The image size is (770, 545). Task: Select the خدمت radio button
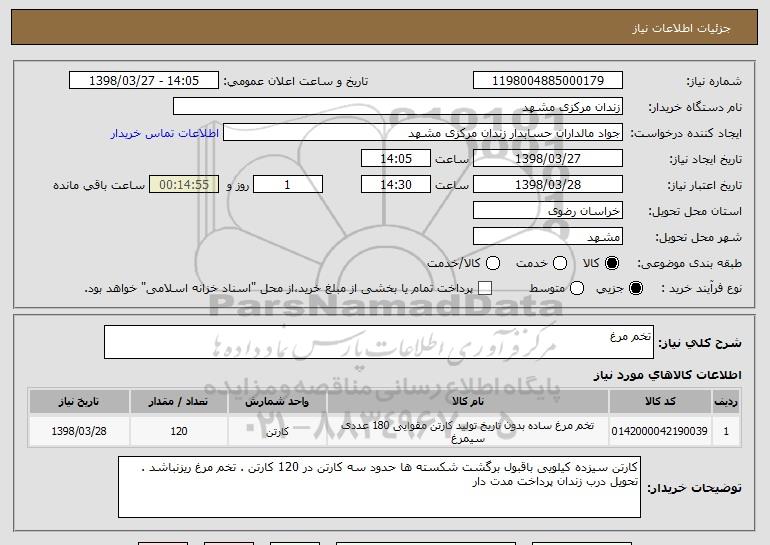click(x=560, y=263)
